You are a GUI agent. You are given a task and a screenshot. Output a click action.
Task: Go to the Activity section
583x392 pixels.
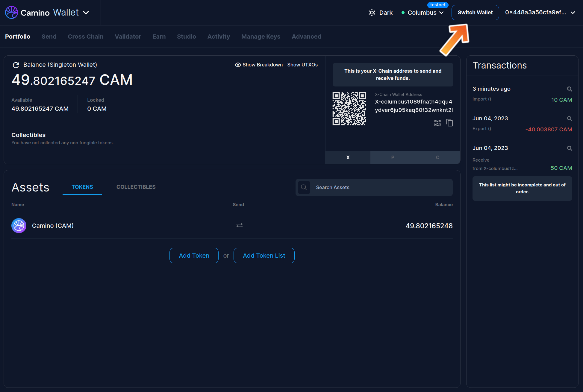[x=219, y=37]
